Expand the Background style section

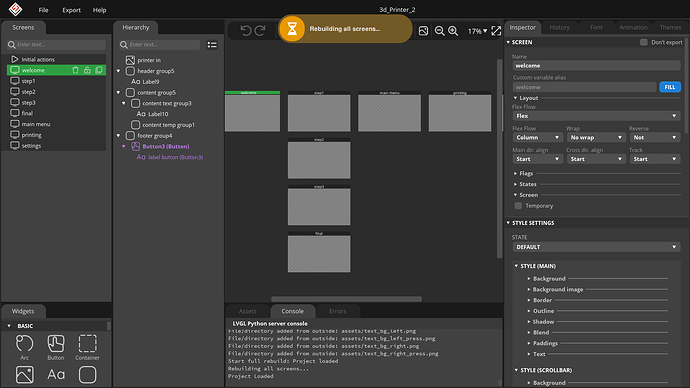pos(549,279)
